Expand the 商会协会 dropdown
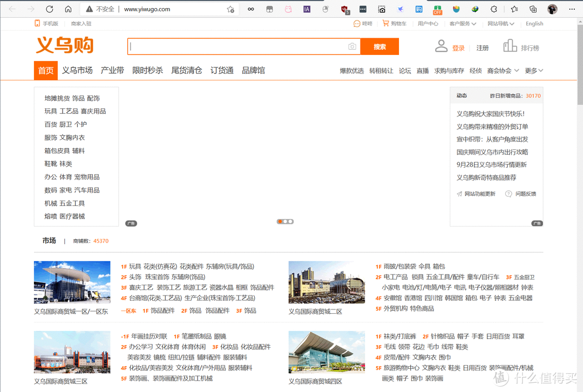Viewport: 583px width, 392px height. (503, 71)
